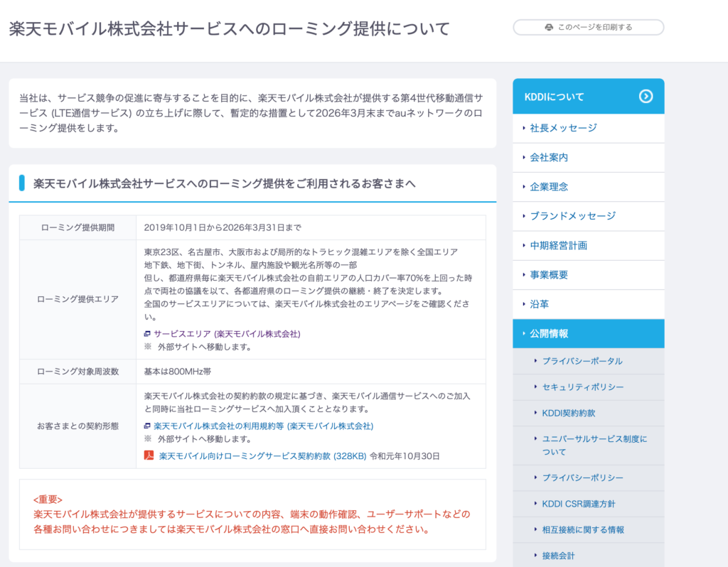728x567 pixels.
Task: Click the circled arrow icon beside KDDIについて
Action: pyautogui.click(x=646, y=96)
